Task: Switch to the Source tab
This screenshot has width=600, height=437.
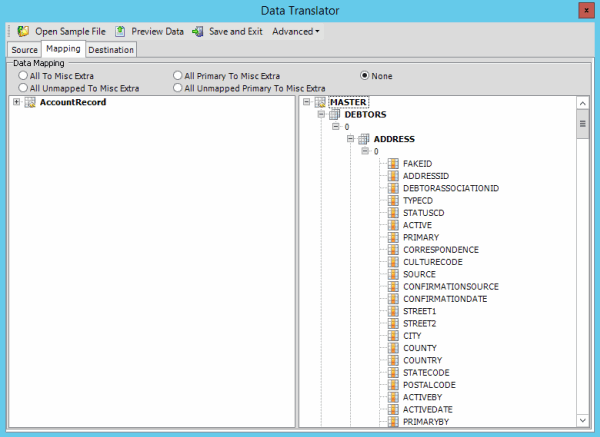Action: click(x=25, y=49)
